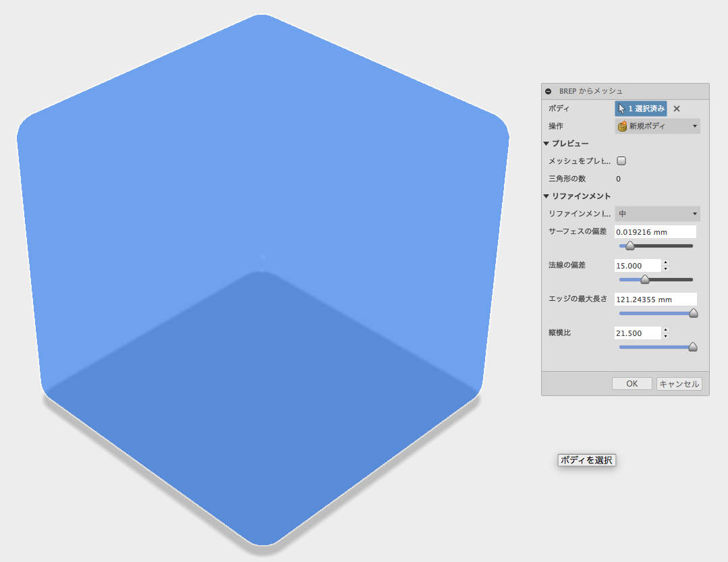
Task: Collapse the リファインメント section
Action: [x=546, y=196]
